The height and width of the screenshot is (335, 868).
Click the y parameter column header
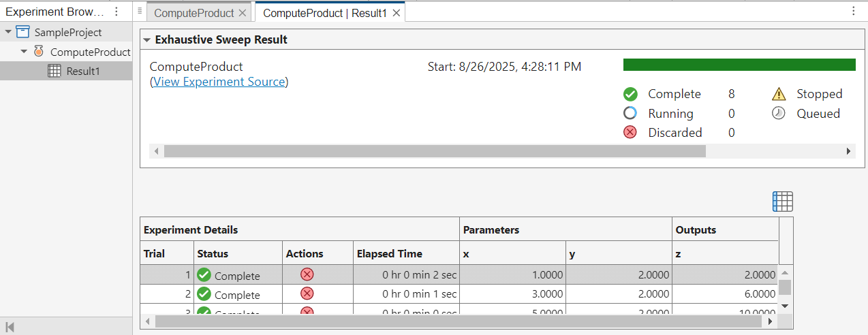tap(619, 253)
